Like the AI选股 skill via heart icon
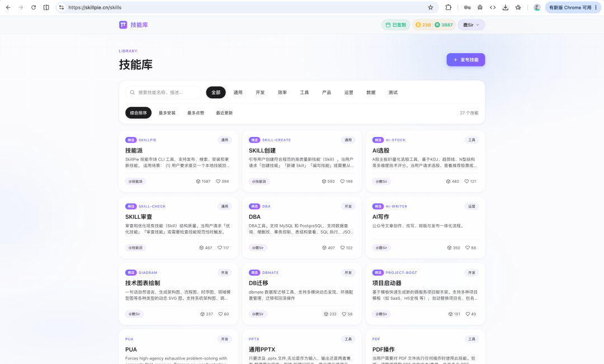This screenshot has width=604, height=364. click(466, 181)
